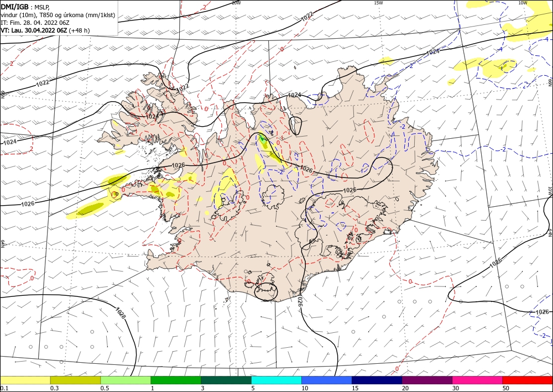Click the legend value '20'
The width and height of the screenshot is (553, 392).
pos(405,388)
